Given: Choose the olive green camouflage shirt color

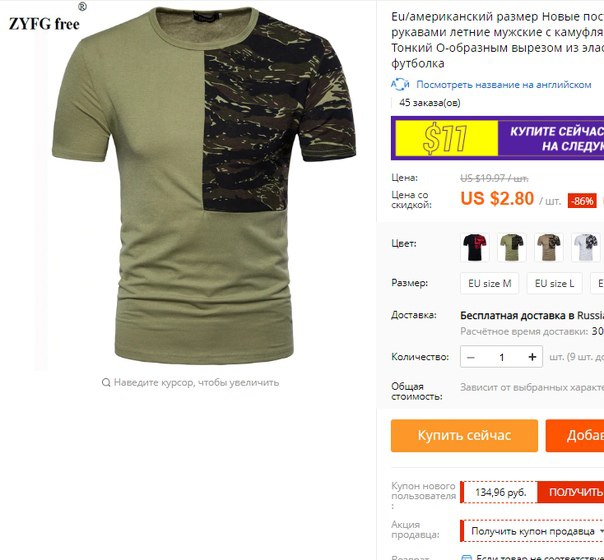Looking at the screenshot, I should [x=512, y=247].
